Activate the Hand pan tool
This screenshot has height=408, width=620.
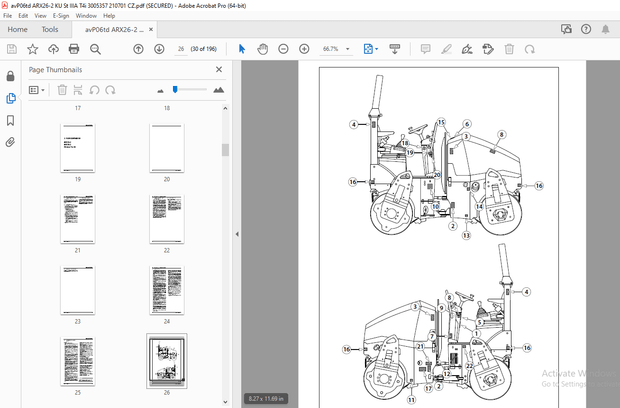263,49
